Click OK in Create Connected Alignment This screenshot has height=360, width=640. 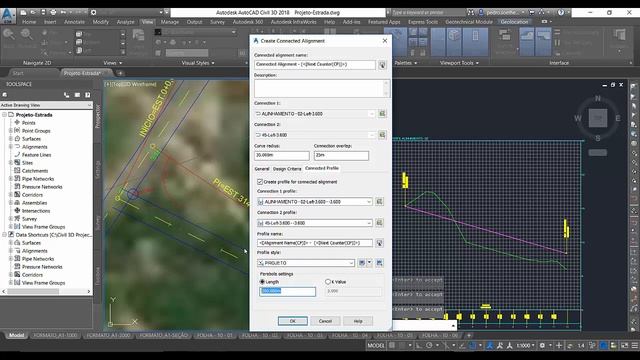tap(293, 321)
